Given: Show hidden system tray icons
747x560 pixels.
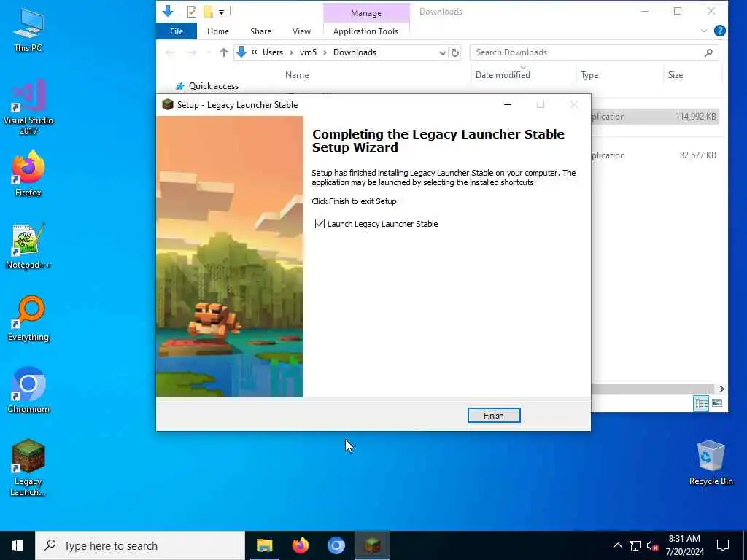Looking at the screenshot, I should tap(617, 545).
